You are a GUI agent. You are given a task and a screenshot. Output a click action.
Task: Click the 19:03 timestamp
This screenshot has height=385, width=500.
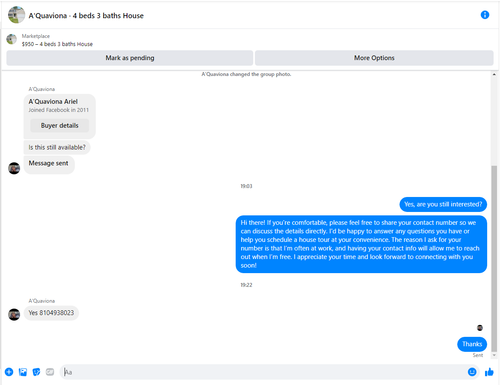246,186
